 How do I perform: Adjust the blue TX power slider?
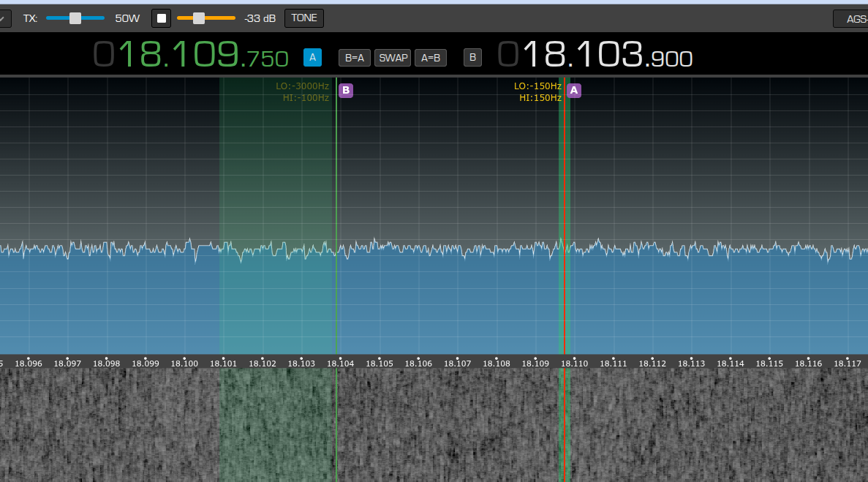[75, 18]
